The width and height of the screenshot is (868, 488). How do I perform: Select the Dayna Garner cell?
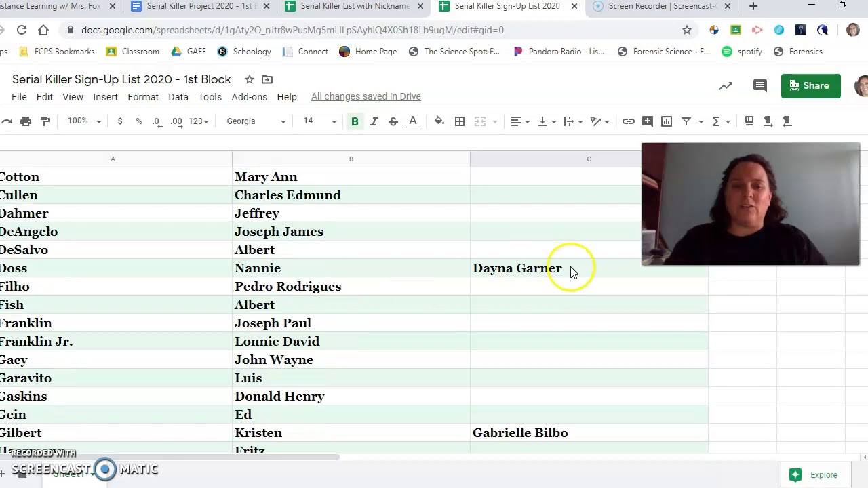pyautogui.click(x=589, y=268)
